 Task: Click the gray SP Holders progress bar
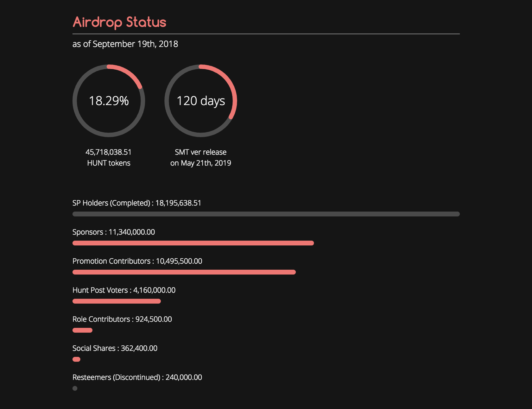pos(266,214)
